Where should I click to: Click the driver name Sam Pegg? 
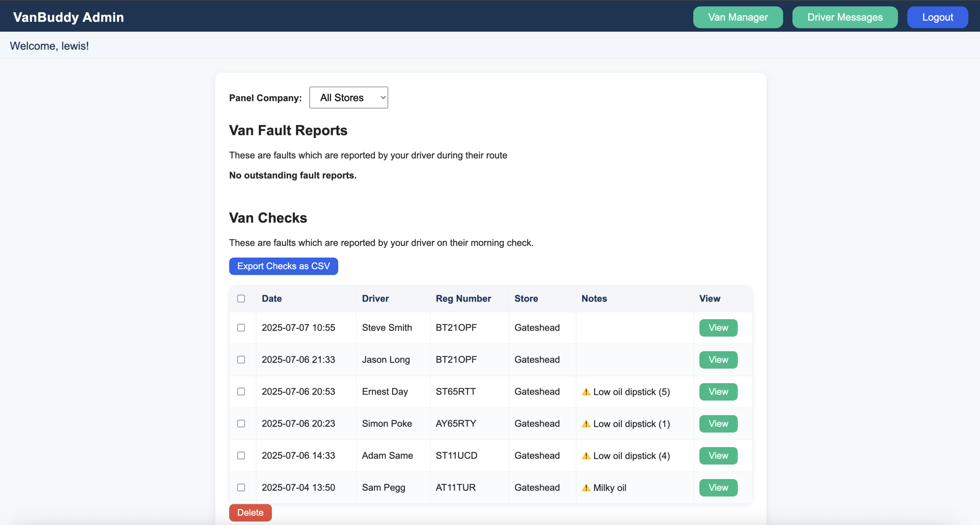point(384,487)
